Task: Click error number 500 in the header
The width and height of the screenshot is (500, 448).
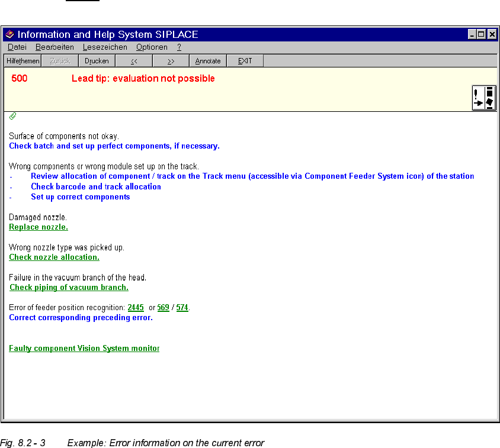Action: 19,78
